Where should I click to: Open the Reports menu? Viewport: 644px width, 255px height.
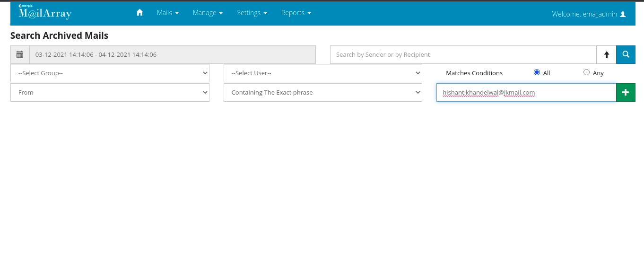point(296,13)
